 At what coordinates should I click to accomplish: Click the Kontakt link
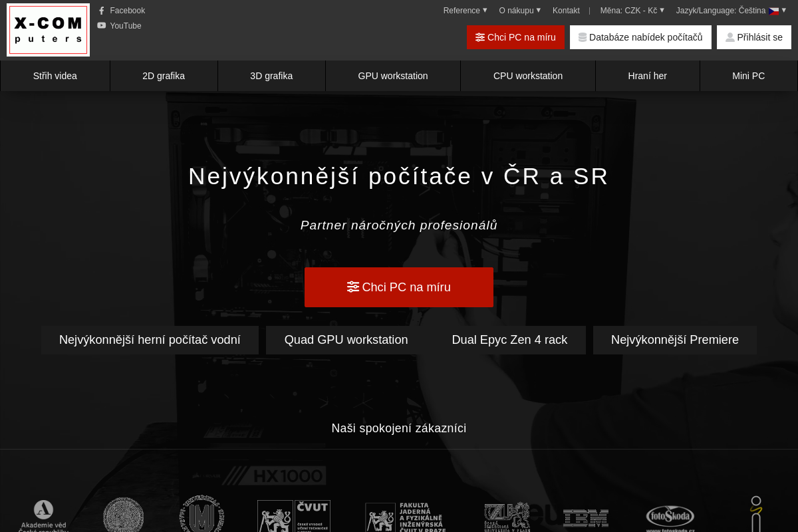click(x=566, y=11)
